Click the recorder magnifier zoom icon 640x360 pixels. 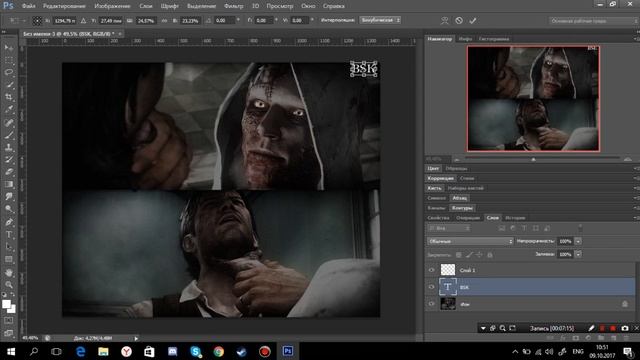tap(502, 328)
